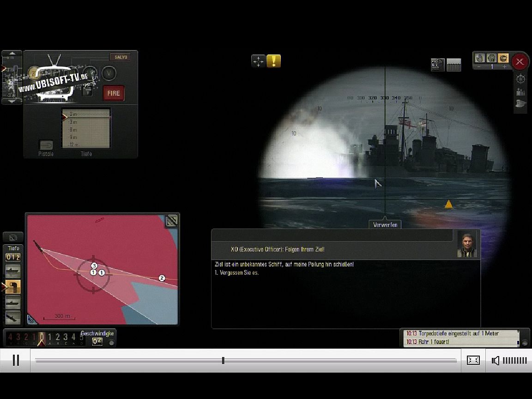Image resolution: width=532 pixels, height=399 pixels.
Task: Click the deck gun turret icon
Action: [x=521, y=104]
